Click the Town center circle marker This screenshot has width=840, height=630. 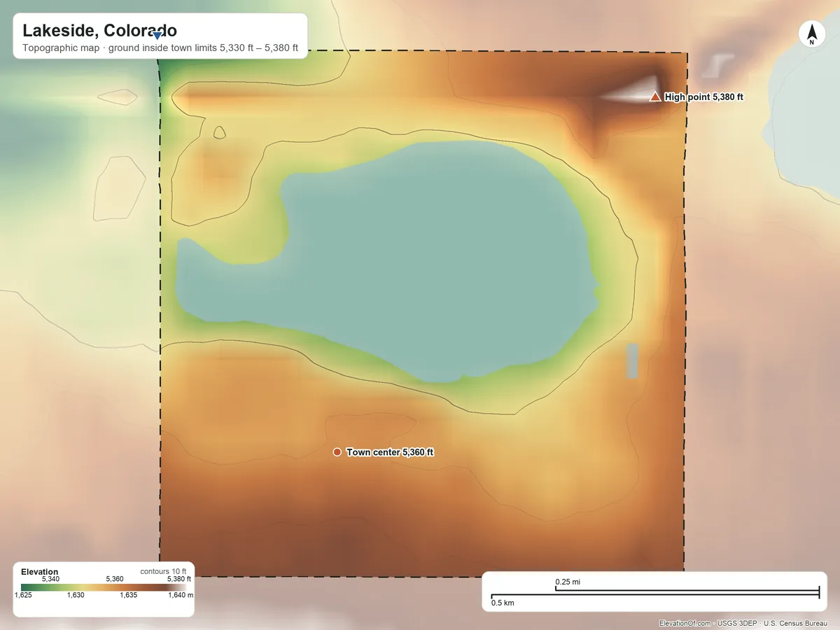[x=337, y=452]
